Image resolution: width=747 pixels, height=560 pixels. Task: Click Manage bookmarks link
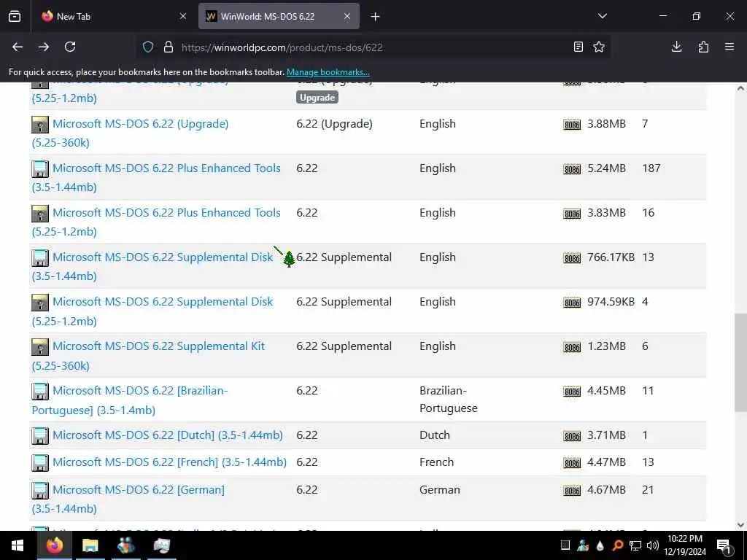point(328,72)
